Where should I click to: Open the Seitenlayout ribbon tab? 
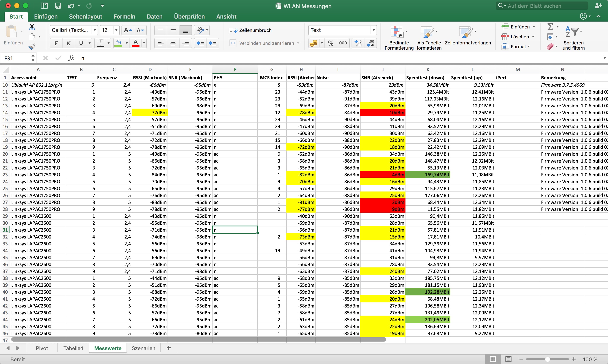[x=85, y=16]
